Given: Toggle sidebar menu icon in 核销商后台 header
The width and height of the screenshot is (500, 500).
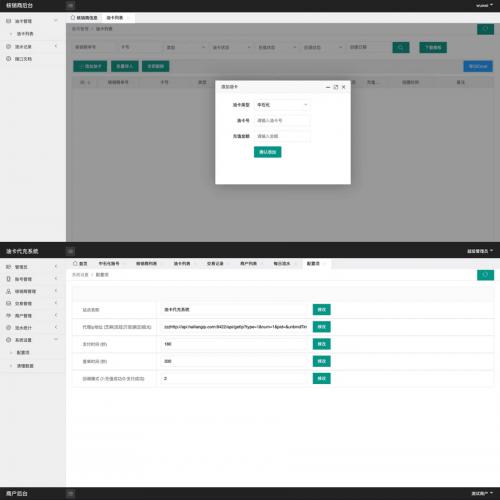Looking at the screenshot, I should coord(70,5).
